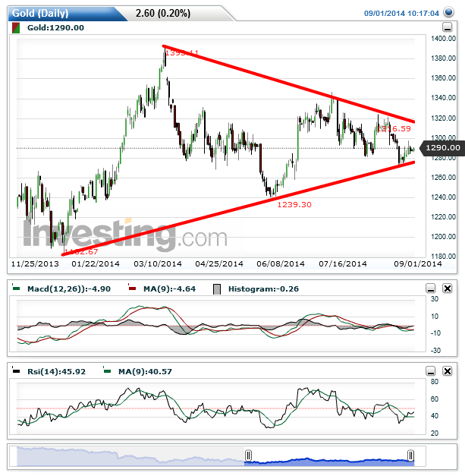The height and width of the screenshot is (476, 465).
Task: Click the Histogram:-0.26 label
Action: [x=263, y=288]
